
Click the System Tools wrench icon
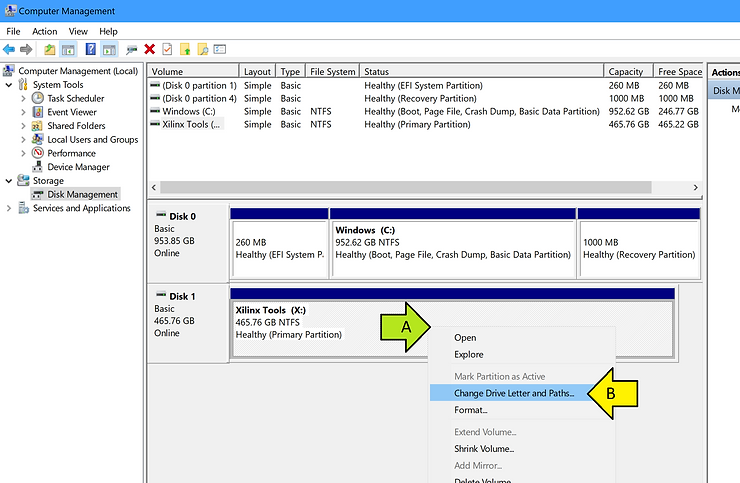(x=23, y=85)
